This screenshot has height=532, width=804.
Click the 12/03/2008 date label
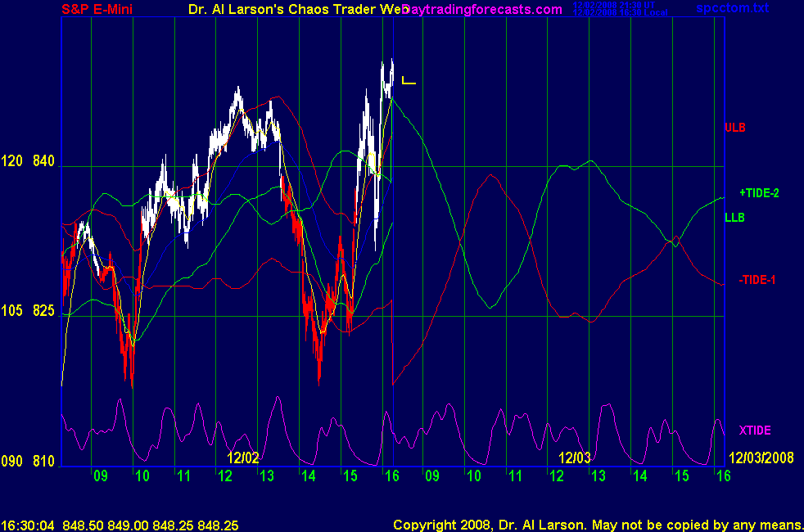coord(765,458)
